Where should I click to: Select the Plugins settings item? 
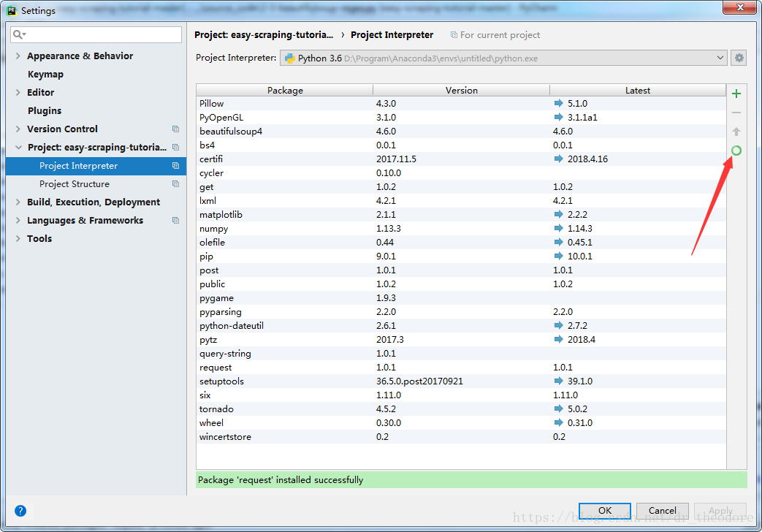tap(45, 111)
